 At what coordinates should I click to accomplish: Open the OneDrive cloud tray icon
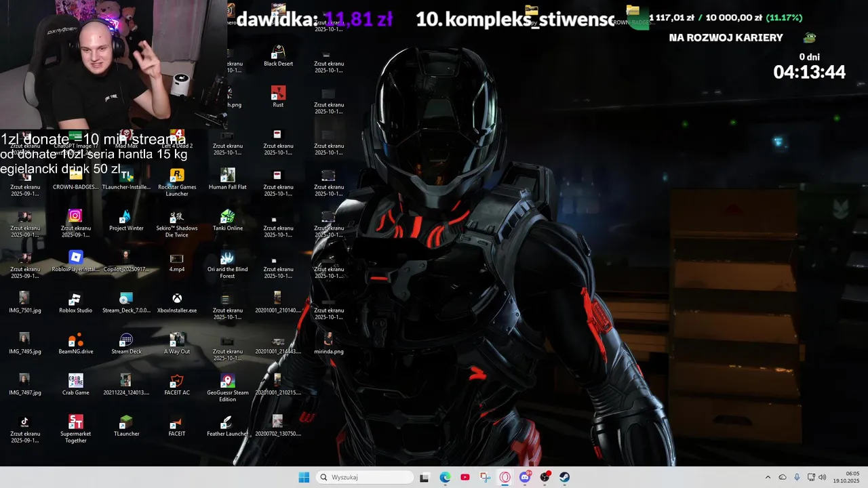(x=783, y=477)
